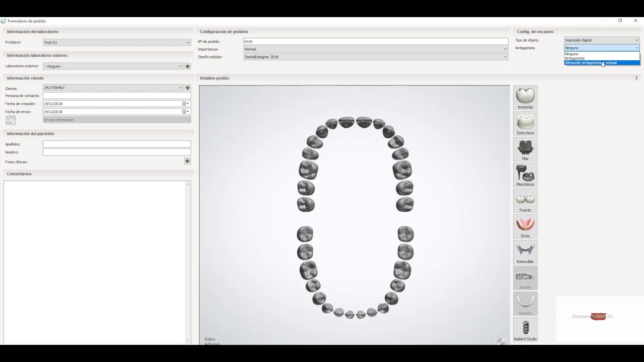The height and width of the screenshot is (362, 644).
Task: Choose the Pilar abutment icon
Action: click(525, 149)
